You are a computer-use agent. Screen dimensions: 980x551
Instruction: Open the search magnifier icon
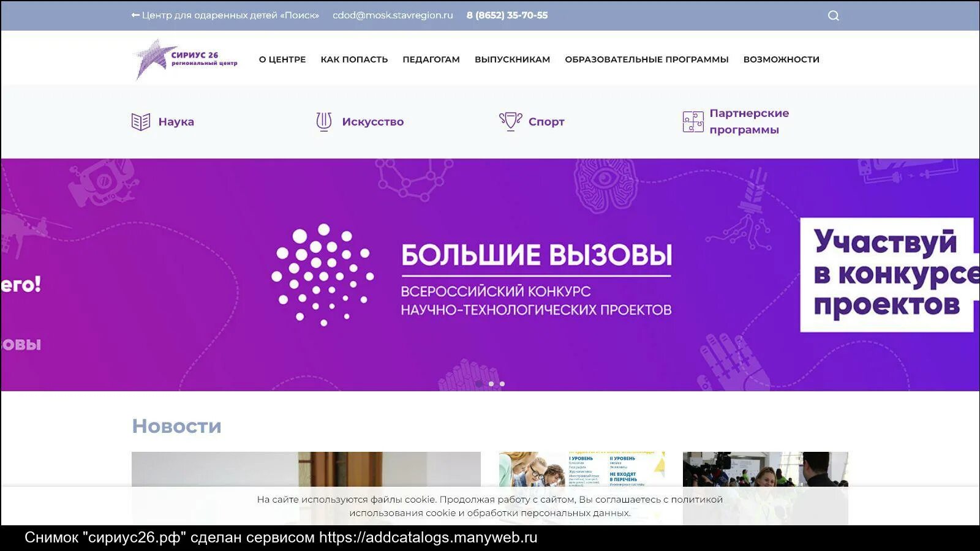[833, 15]
